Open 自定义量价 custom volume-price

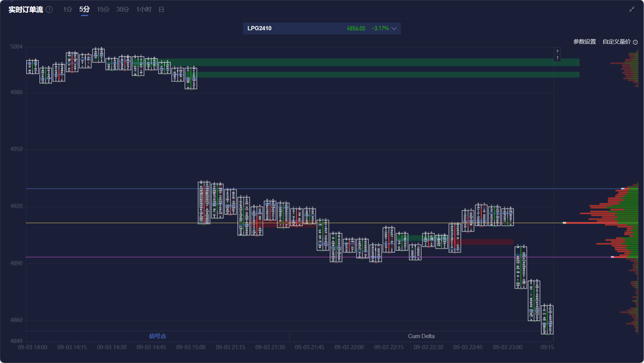(x=616, y=42)
